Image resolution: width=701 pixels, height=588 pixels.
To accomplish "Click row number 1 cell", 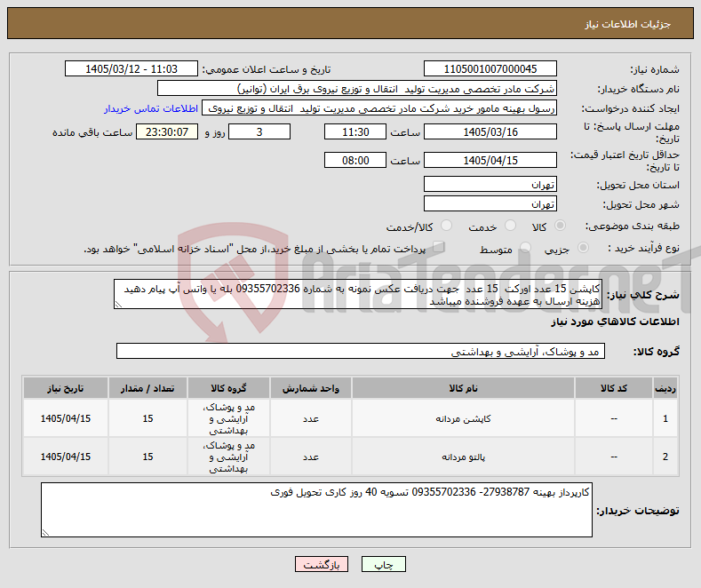I will tap(665, 418).
